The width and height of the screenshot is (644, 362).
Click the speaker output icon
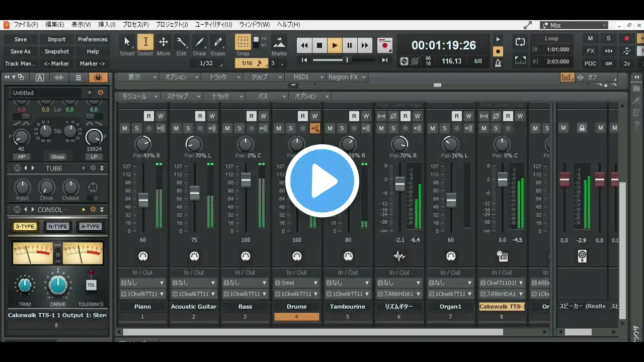[582, 256]
